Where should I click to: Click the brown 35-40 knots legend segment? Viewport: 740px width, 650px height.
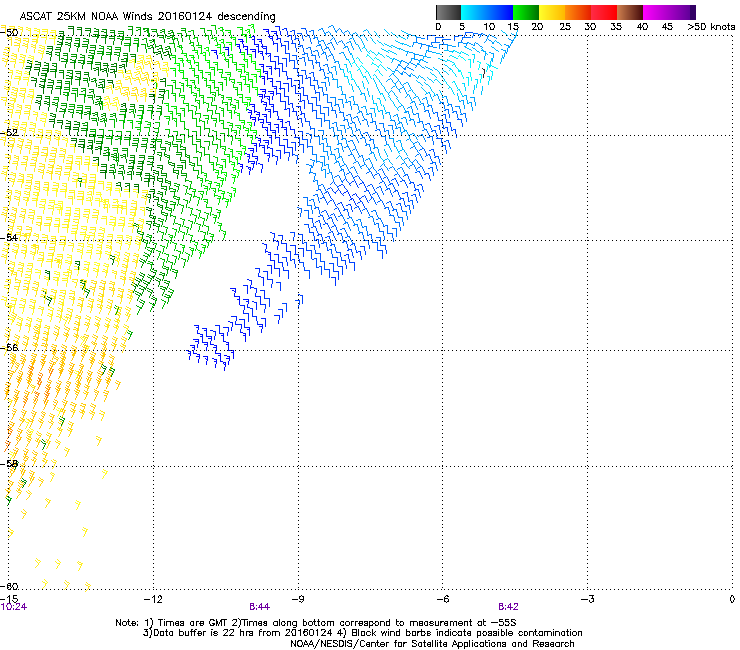tap(630, 12)
